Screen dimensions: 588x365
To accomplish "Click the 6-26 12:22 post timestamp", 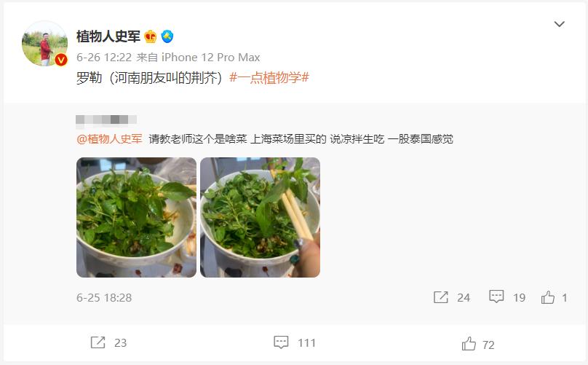I will tap(104, 58).
